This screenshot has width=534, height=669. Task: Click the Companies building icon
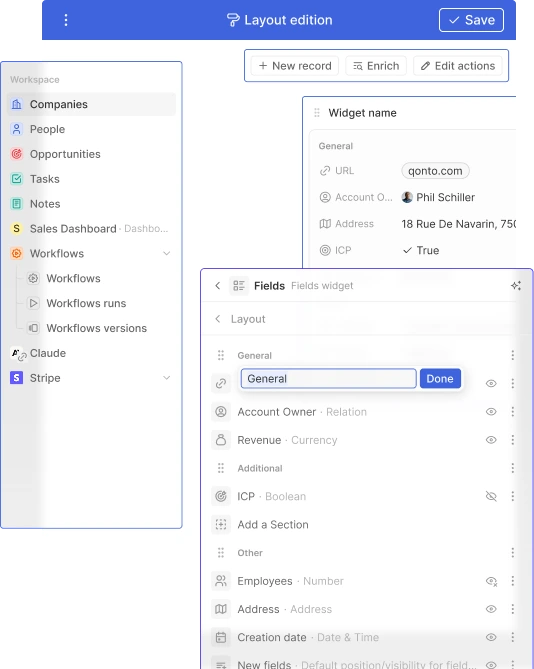coord(17,104)
